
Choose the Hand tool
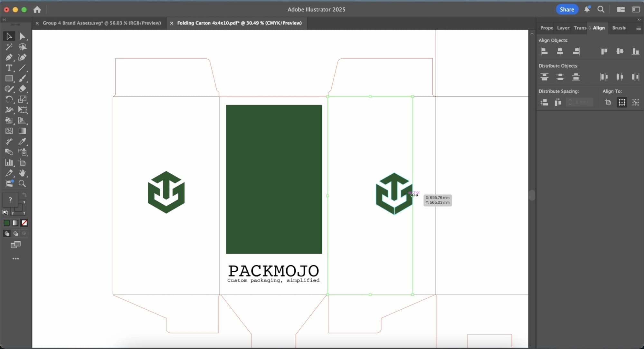22,173
